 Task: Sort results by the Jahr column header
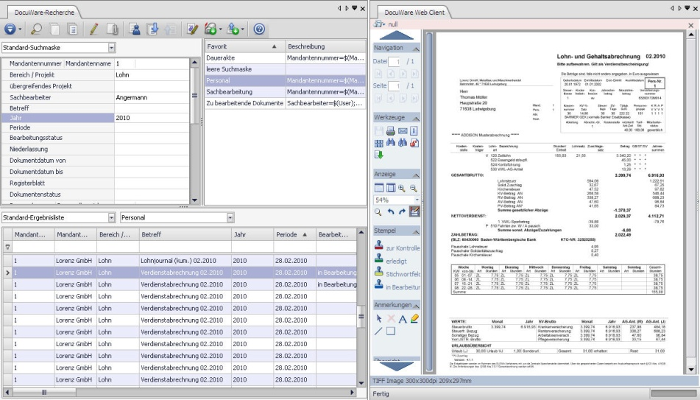click(252, 234)
